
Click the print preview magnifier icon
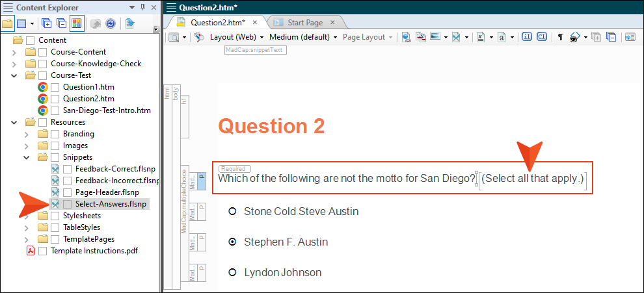174,37
